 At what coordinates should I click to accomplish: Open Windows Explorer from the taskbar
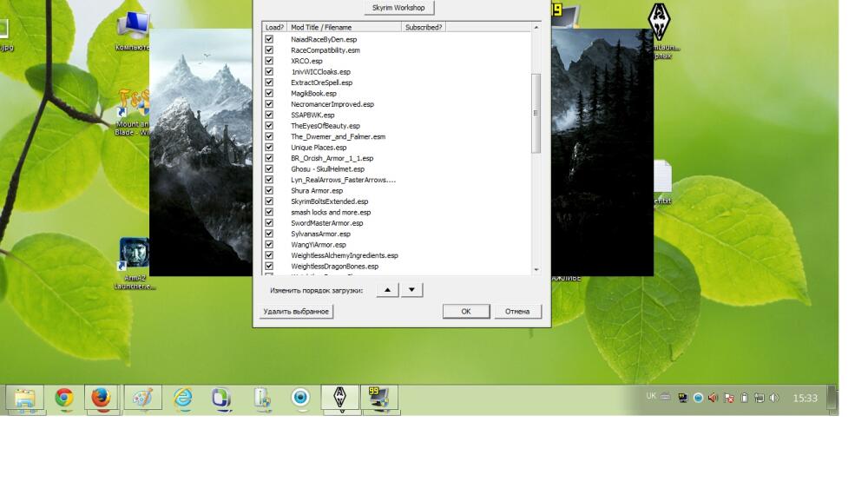pyautogui.click(x=25, y=399)
